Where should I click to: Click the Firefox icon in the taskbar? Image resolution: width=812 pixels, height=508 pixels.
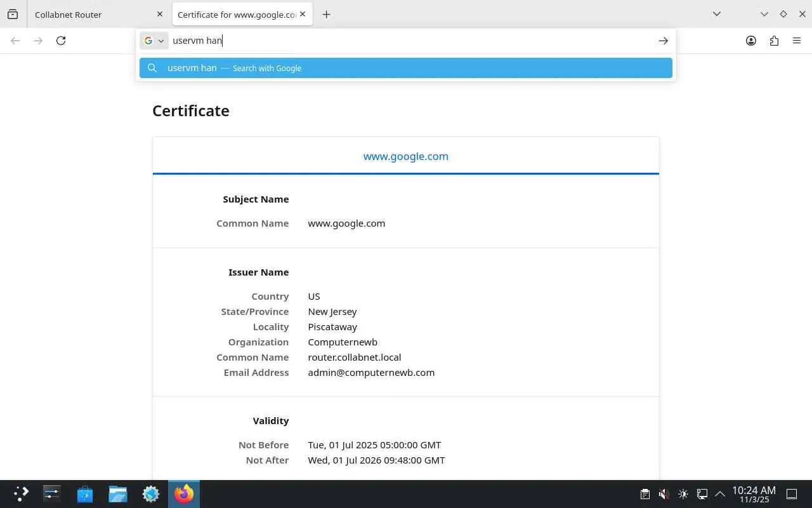(184, 494)
